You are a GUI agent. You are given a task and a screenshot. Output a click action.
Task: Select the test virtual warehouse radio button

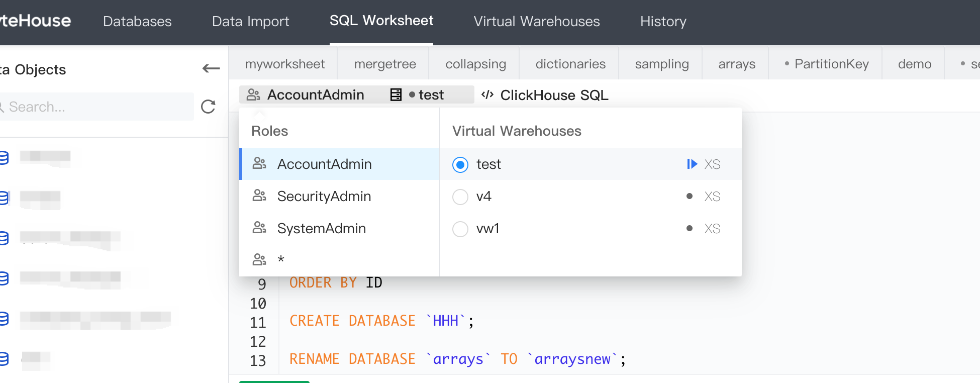coord(460,164)
